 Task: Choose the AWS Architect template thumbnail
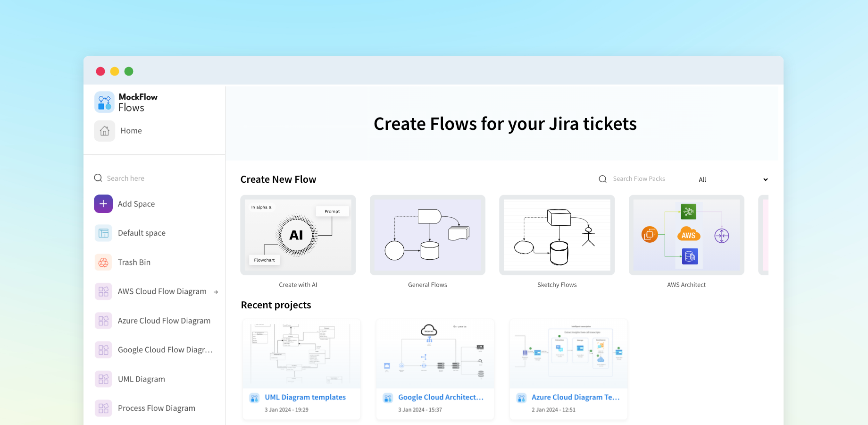point(686,235)
